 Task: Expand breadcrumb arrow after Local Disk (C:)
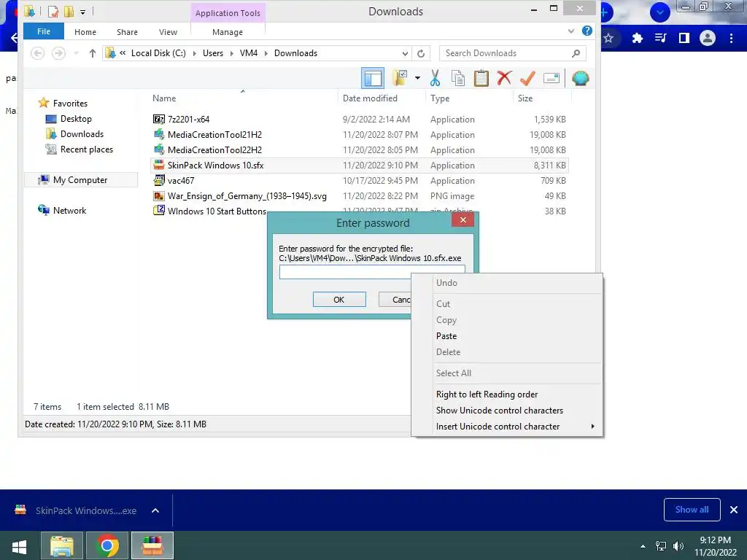pyautogui.click(x=194, y=53)
